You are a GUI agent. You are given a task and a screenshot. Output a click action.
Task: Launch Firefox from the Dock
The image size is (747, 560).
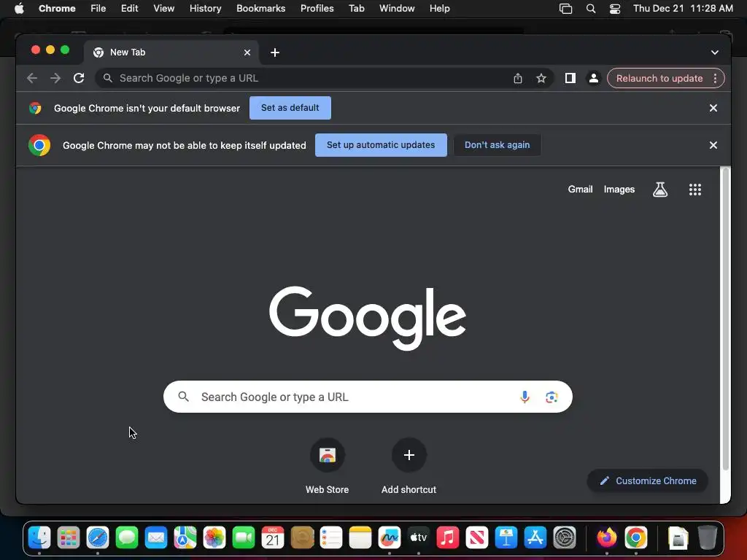pos(606,538)
